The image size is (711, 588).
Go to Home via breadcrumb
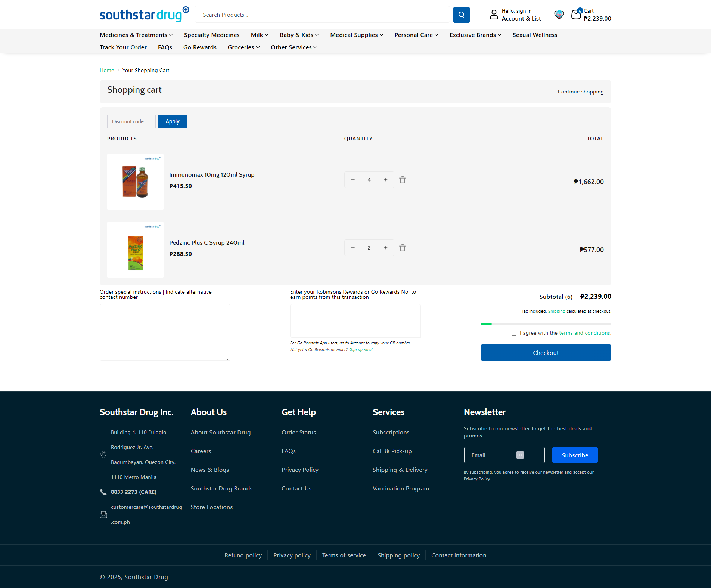[107, 70]
